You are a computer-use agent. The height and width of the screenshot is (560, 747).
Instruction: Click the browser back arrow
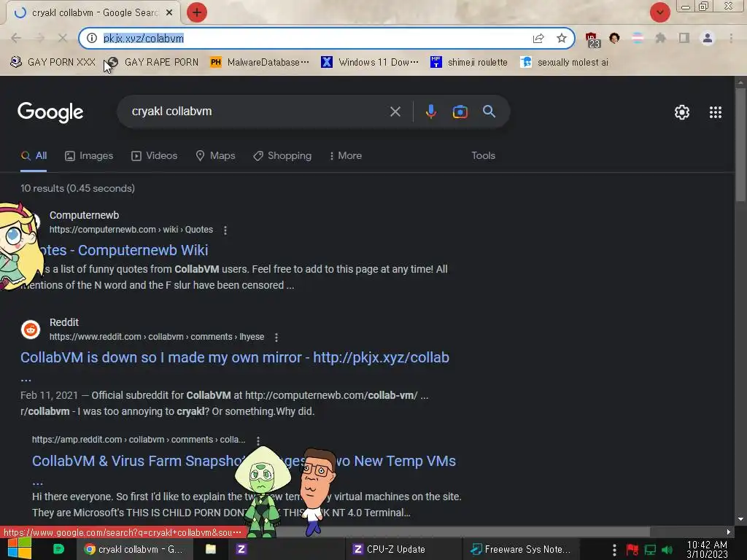coord(16,38)
